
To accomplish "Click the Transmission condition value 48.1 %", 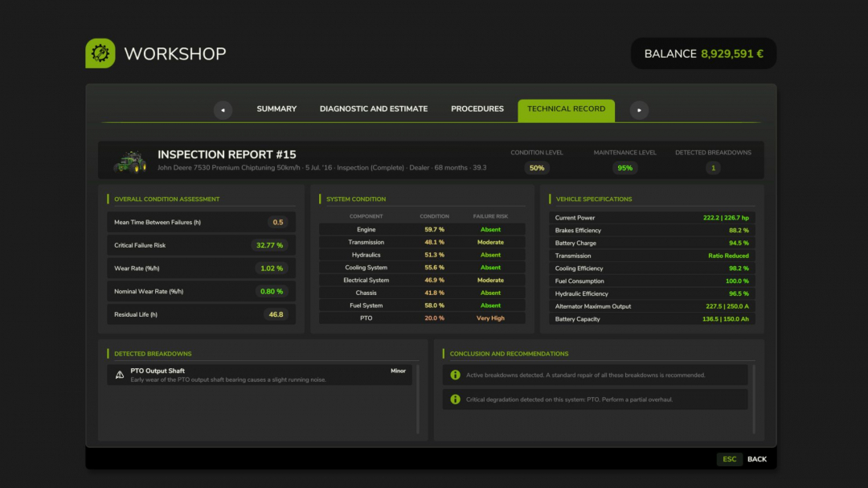I will 434,242.
